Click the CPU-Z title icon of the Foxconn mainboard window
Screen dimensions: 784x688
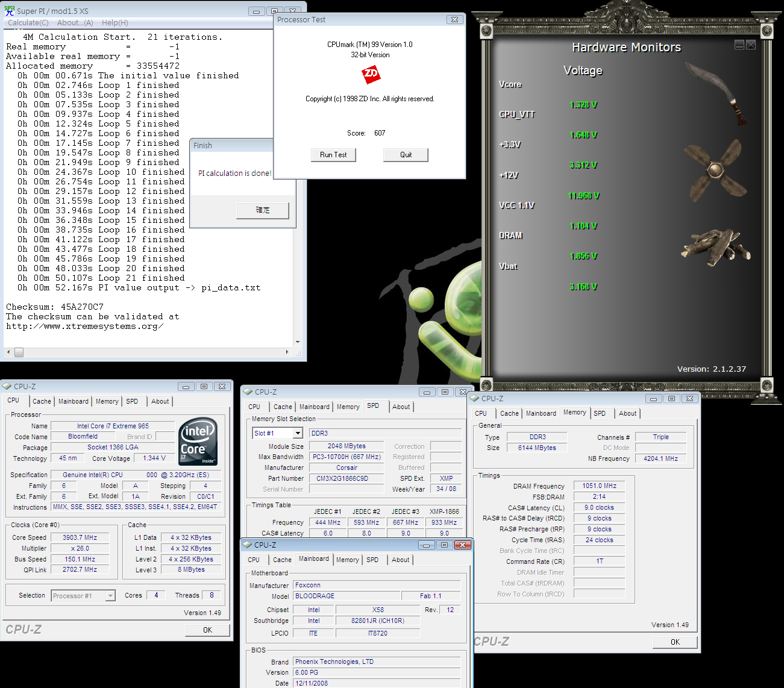tap(247, 545)
